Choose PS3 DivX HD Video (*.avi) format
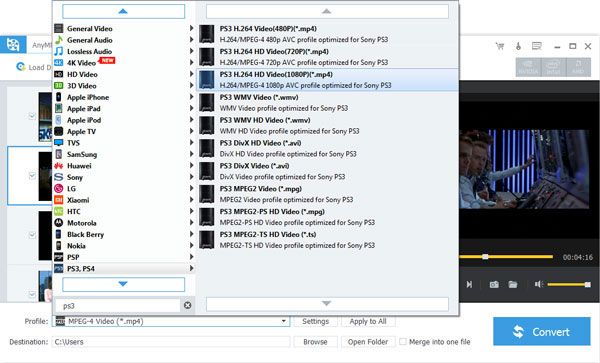Image resolution: width=600 pixels, height=363 pixels. tap(328, 148)
